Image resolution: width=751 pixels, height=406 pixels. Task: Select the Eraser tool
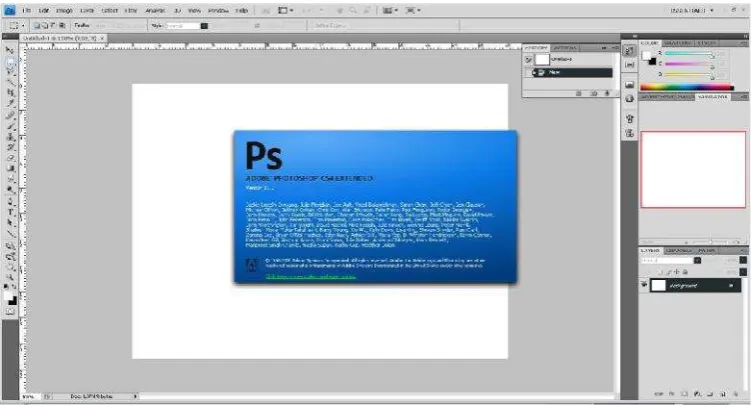10,158
